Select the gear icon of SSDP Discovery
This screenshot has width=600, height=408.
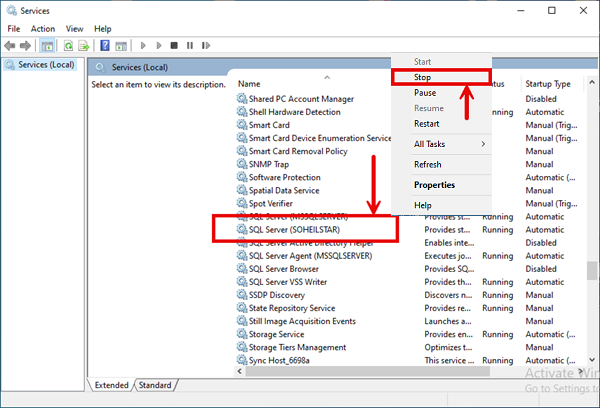tap(242, 295)
